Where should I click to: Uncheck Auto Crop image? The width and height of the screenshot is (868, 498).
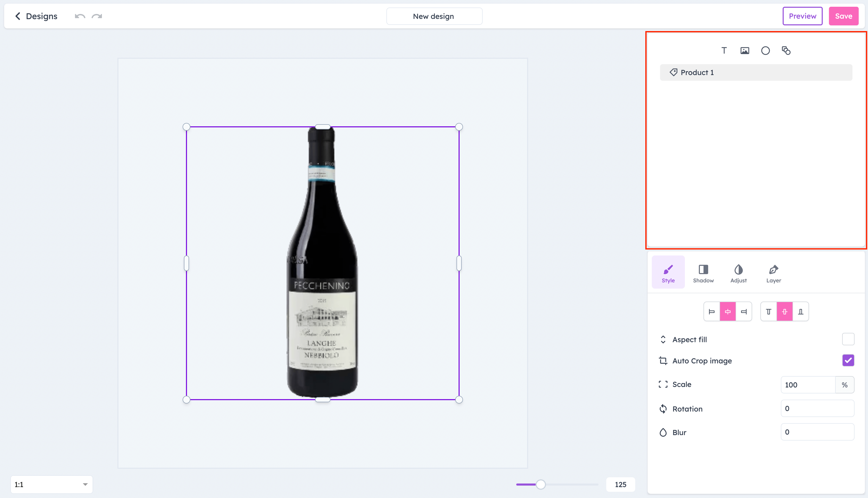coord(848,361)
